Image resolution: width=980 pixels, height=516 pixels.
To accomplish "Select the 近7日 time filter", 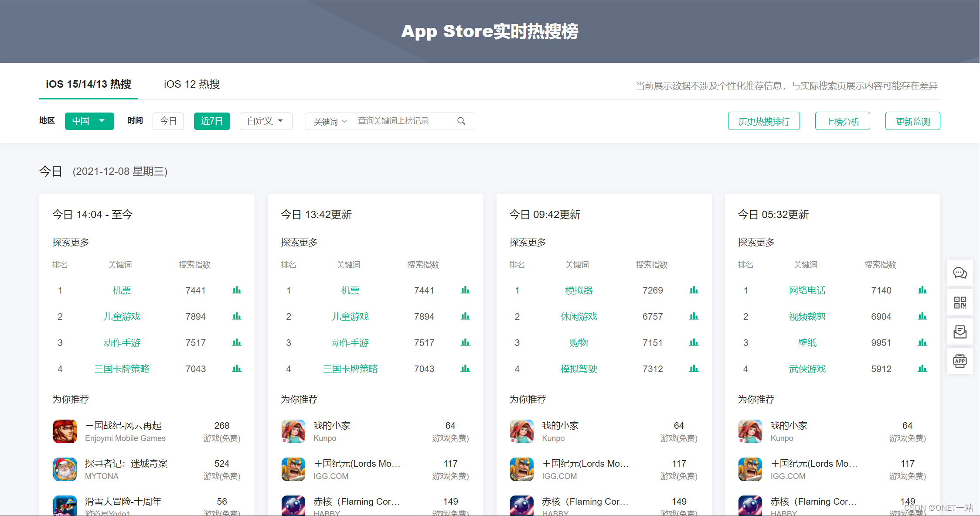I will click(212, 121).
